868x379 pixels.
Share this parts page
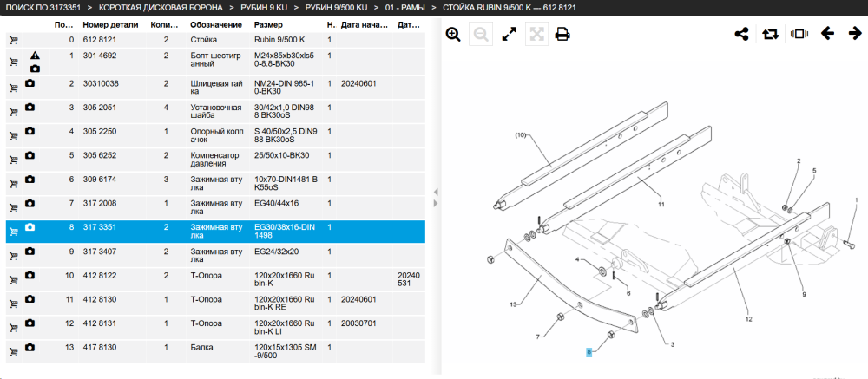(741, 34)
